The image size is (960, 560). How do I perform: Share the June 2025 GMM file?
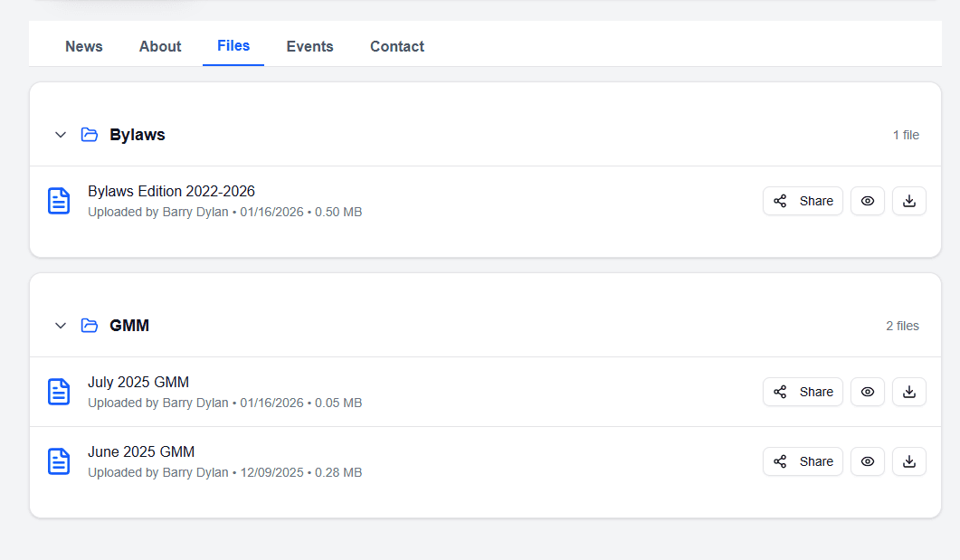(x=803, y=461)
